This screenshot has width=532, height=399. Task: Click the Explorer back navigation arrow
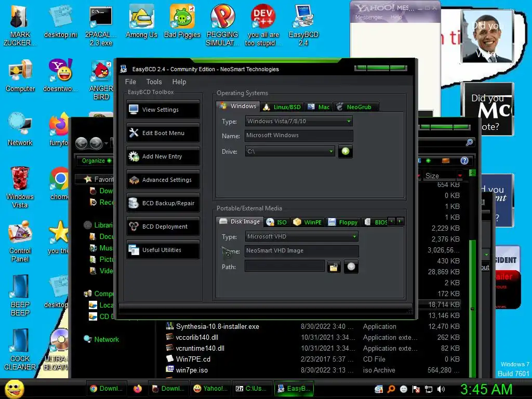click(x=82, y=143)
